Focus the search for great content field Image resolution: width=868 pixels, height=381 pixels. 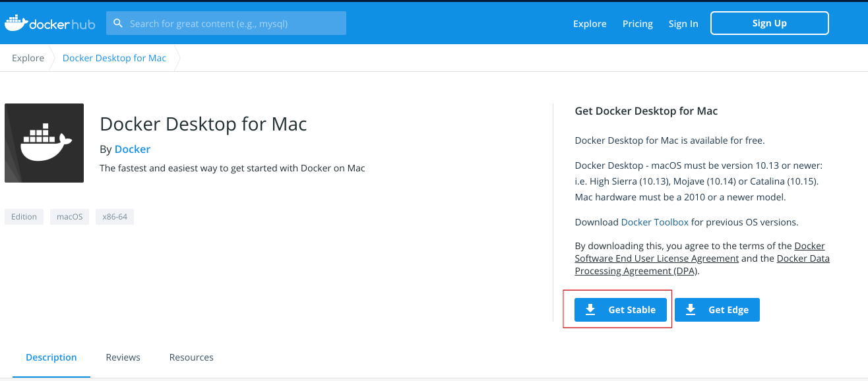[226, 23]
